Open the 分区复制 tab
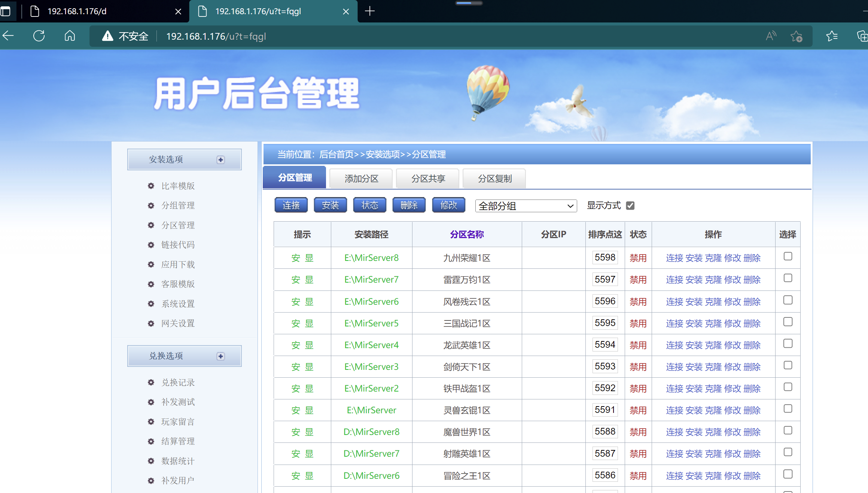868x493 pixels. click(x=494, y=179)
